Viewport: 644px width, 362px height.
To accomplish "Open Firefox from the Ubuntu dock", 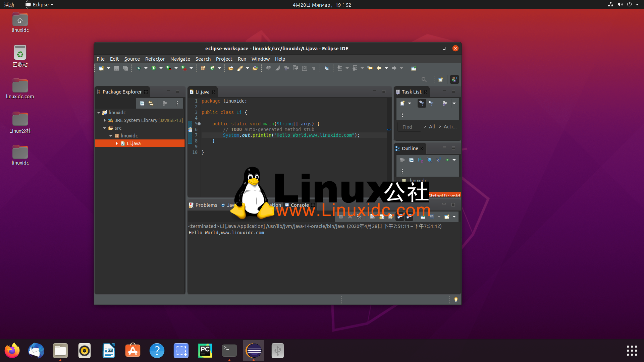I will [x=12, y=351].
